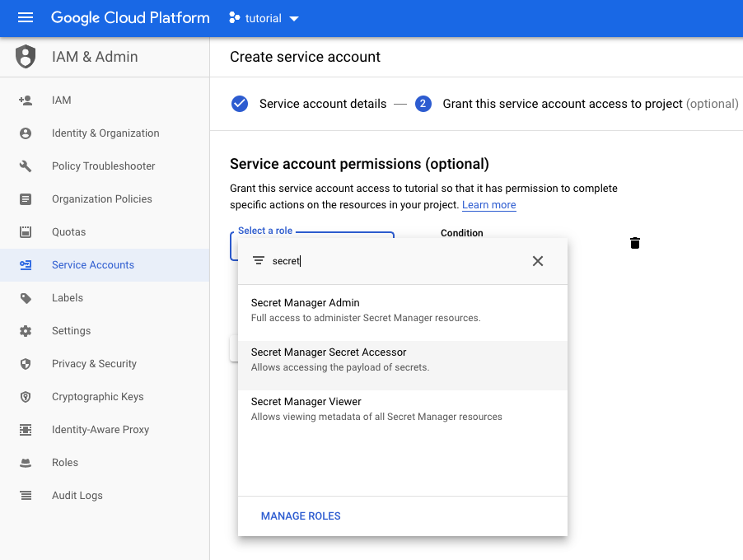Open IAM in the sidebar

click(105, 100)
